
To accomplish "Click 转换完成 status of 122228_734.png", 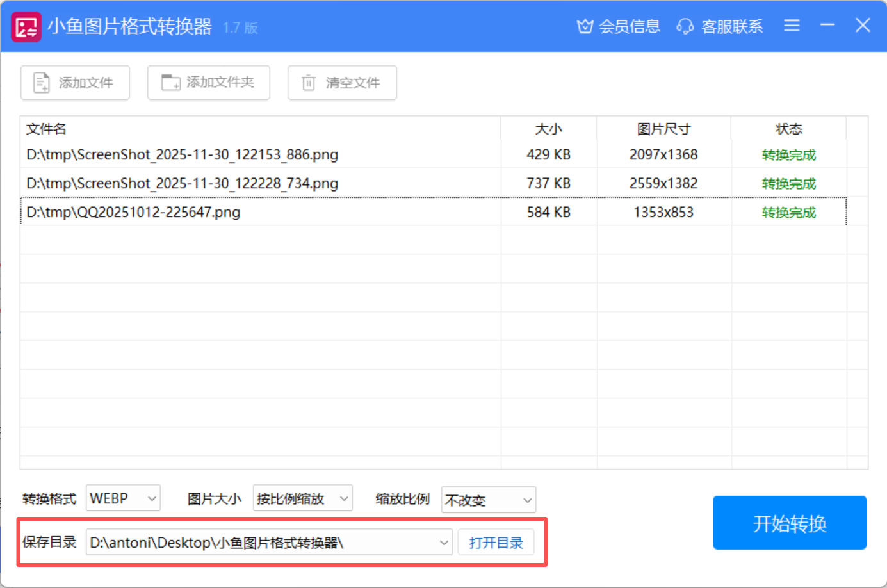I will point(788,184).
